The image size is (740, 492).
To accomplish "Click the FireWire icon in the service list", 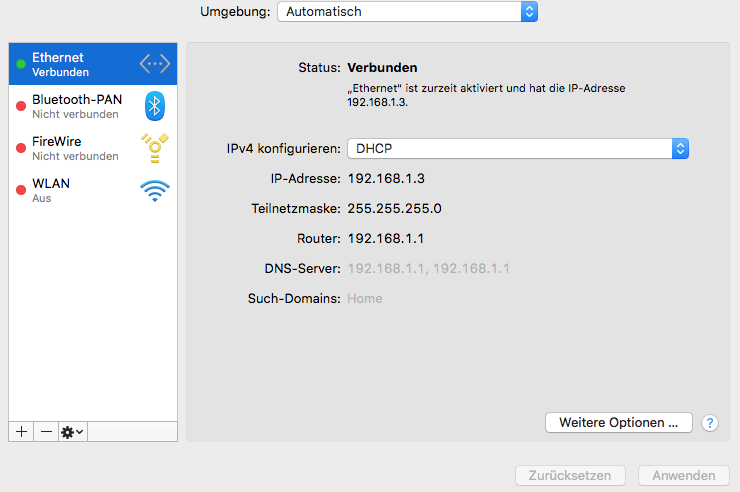I will pyautogui.click(x=155, y=148).
